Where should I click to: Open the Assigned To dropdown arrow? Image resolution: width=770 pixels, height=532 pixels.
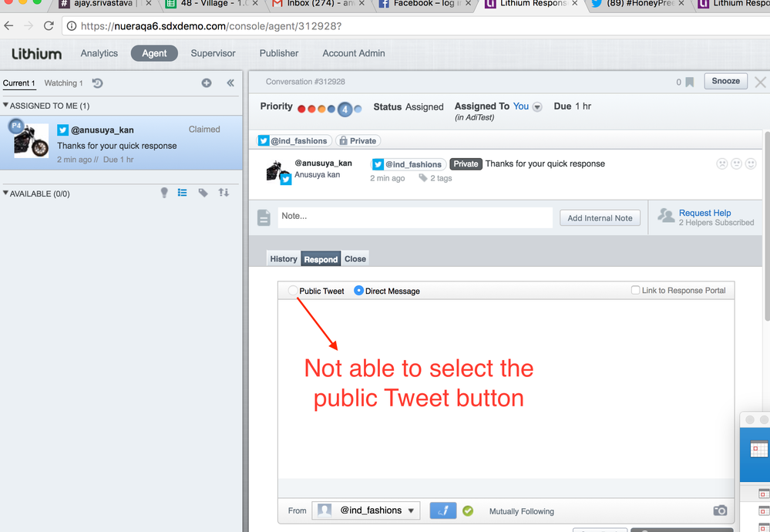click(x=537, y=106)
